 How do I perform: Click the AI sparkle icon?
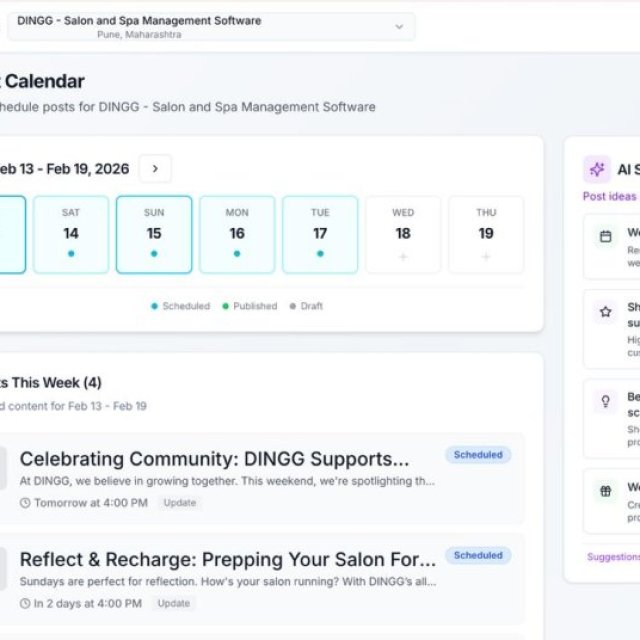[x=597, y=169]
